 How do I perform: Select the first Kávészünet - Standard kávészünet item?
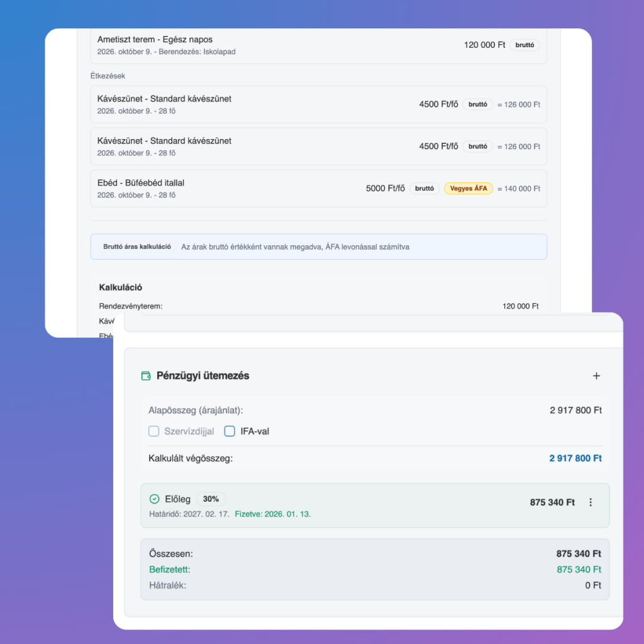[x=164, y=99]
